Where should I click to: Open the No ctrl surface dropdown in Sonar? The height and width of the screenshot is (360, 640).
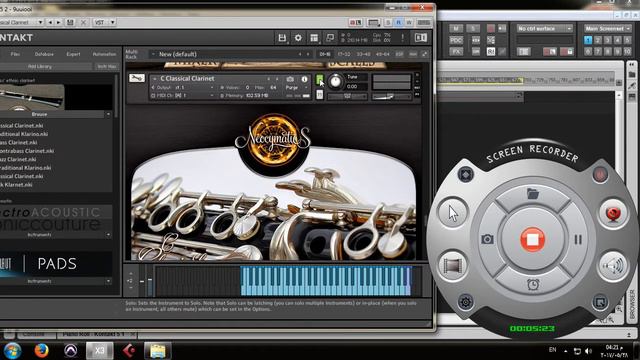point(544,28)
